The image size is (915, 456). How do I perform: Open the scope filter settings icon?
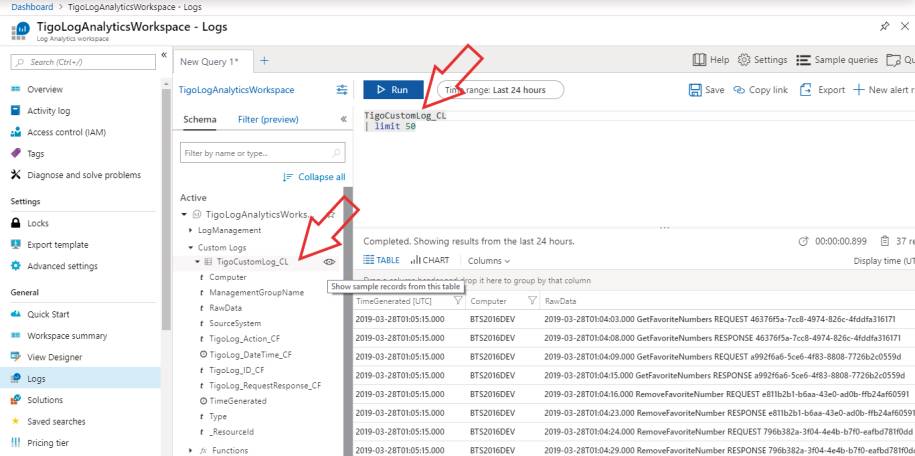[341, 90]
